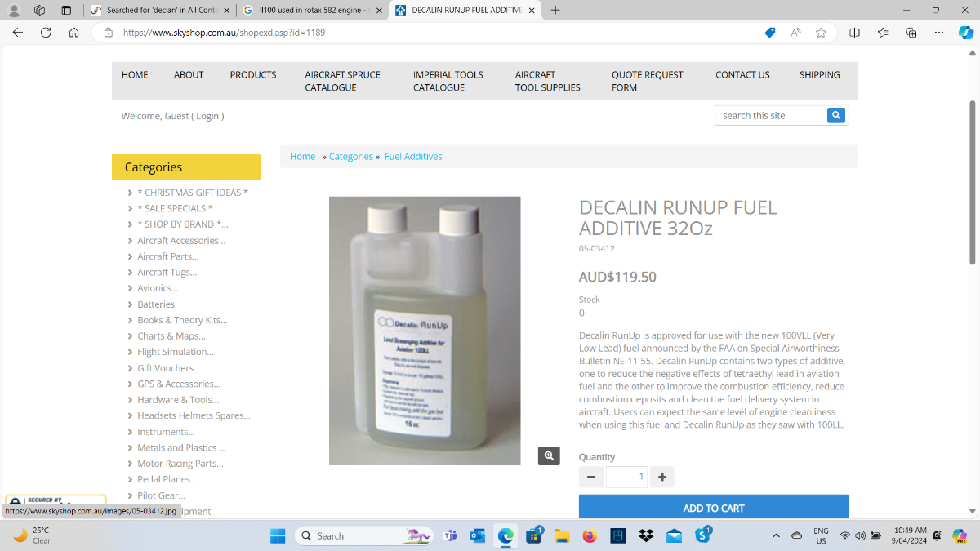Show hidden system tray icons
The width and height of the screenshot is (980, 551).
pos(776,535)
